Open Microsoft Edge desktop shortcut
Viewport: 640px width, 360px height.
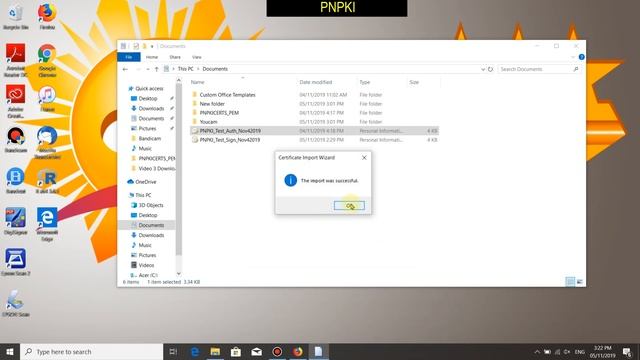tap(47, 224)
